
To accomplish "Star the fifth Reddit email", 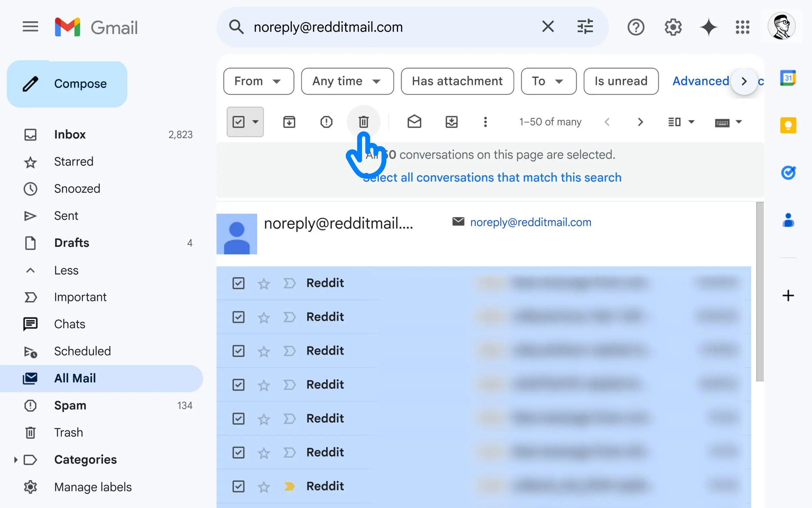I will tap(264, 419).
